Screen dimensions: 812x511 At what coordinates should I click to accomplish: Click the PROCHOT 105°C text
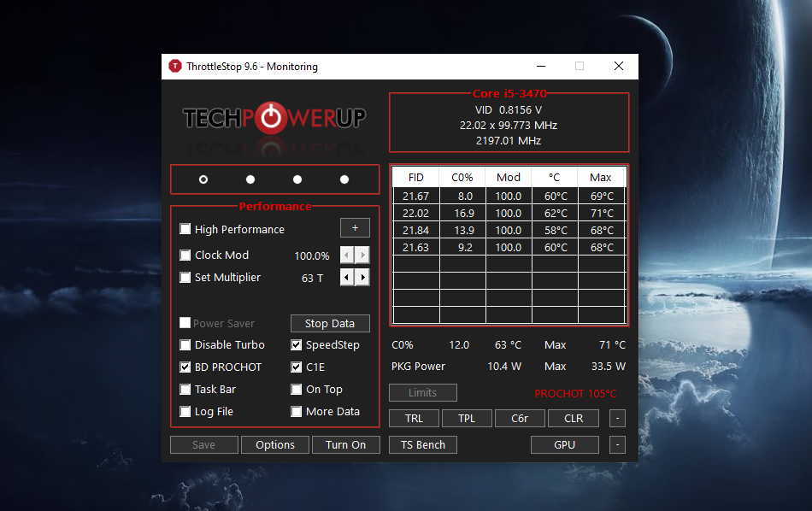[x=575, y=393]
